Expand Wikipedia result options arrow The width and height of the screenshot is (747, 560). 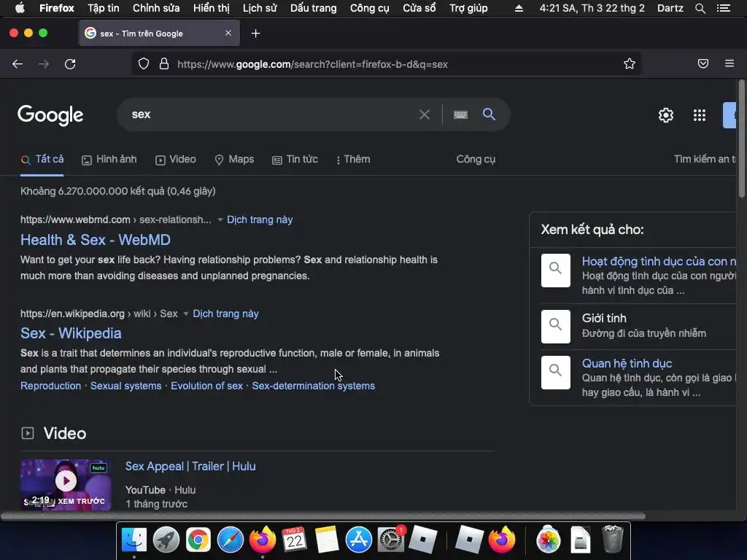click(x=186, y=314)
